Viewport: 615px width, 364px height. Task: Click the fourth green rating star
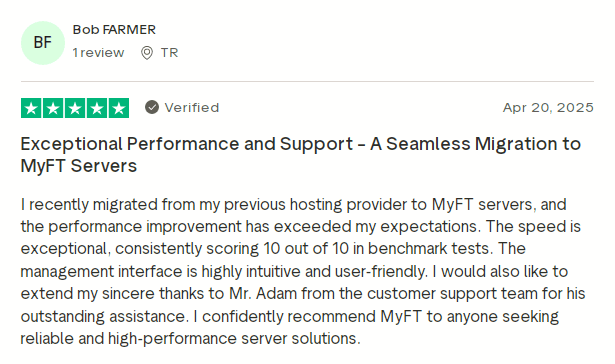pyautogui.click(x=97, y=108)
